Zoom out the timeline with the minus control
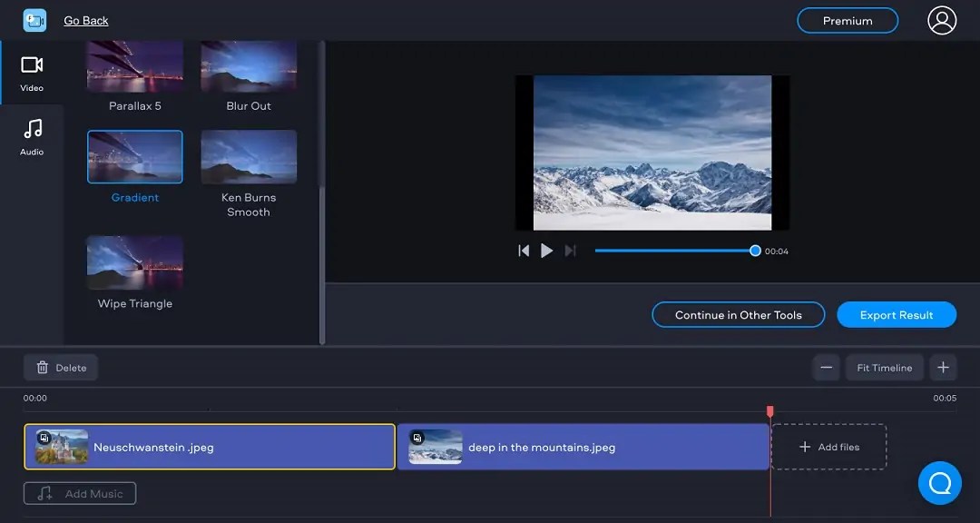980x523 pixels. click(x=826, y=367)
